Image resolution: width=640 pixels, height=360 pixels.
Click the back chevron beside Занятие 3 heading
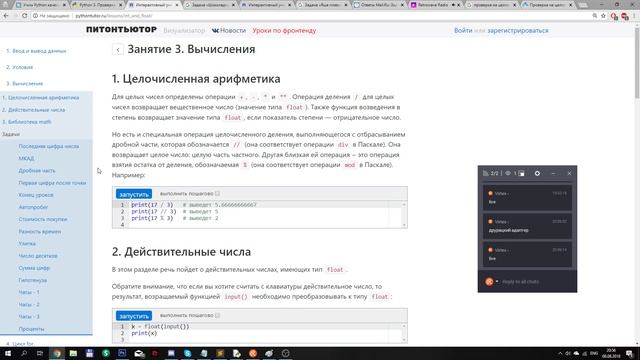tap(118, 50)
